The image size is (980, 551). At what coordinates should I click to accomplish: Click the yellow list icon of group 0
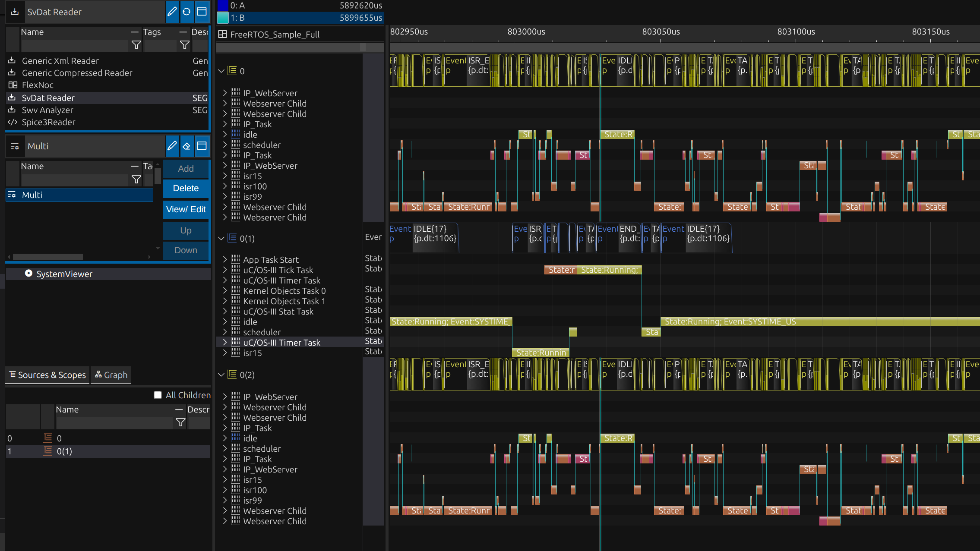tap(232, 70)
